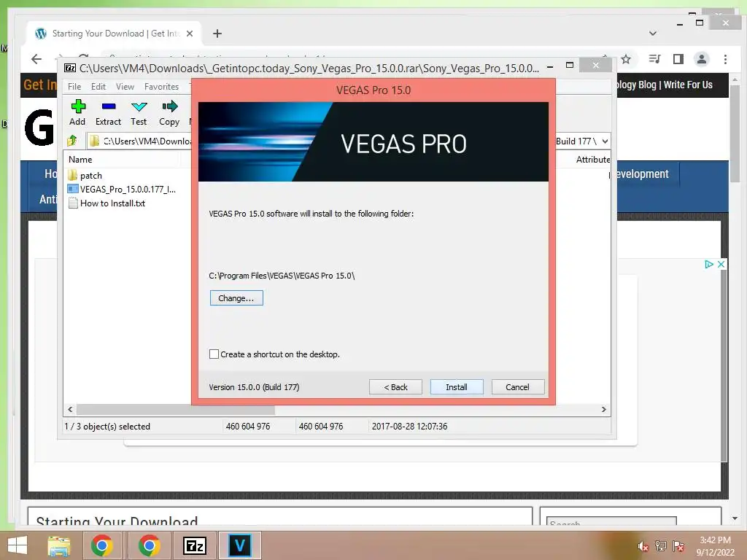The width and height of the screenshot is (747, 560).
Task: Click the network tray icon
Action: (x=661, y=546)
